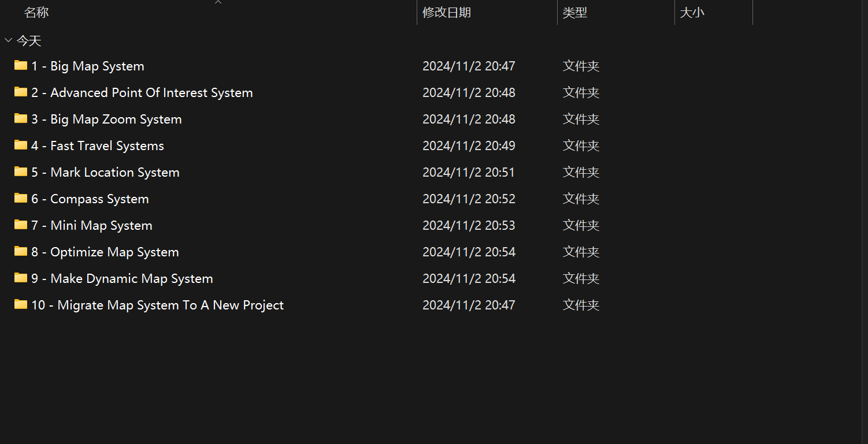Click the 今天 group label
The image size is (868, 444).
click(x=29, y=41)
